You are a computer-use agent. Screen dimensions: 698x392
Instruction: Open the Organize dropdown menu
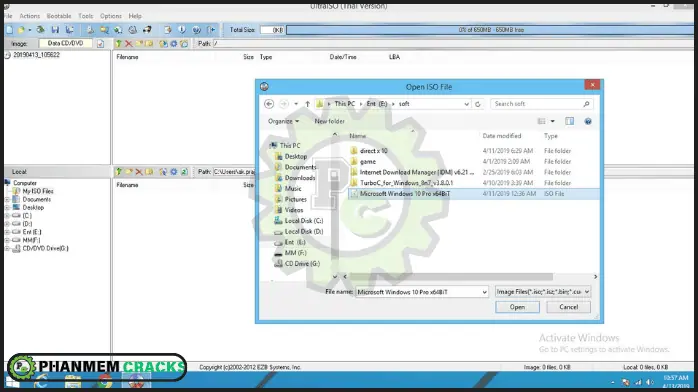tap(283, 121)
